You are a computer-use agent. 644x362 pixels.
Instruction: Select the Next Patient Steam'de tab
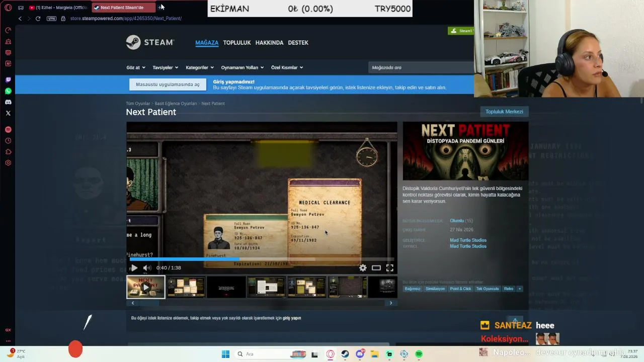(x=124, y=8)
